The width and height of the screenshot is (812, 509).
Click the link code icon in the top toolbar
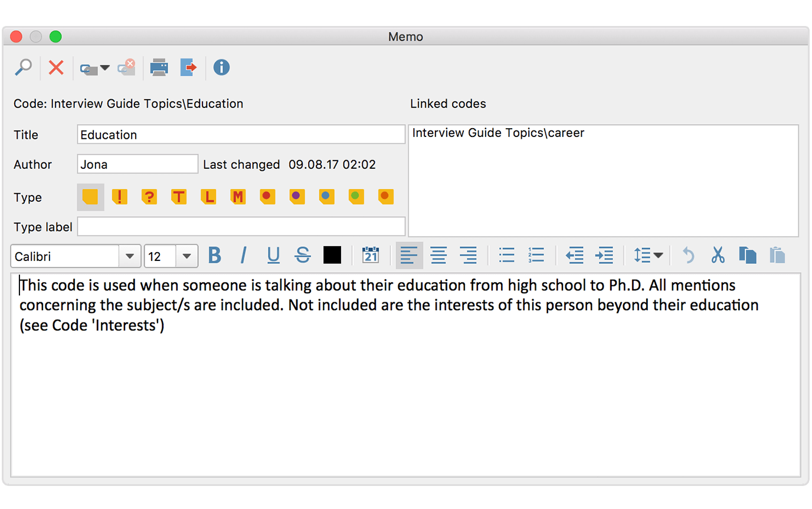pyautogui.click(x=89, y=68)
